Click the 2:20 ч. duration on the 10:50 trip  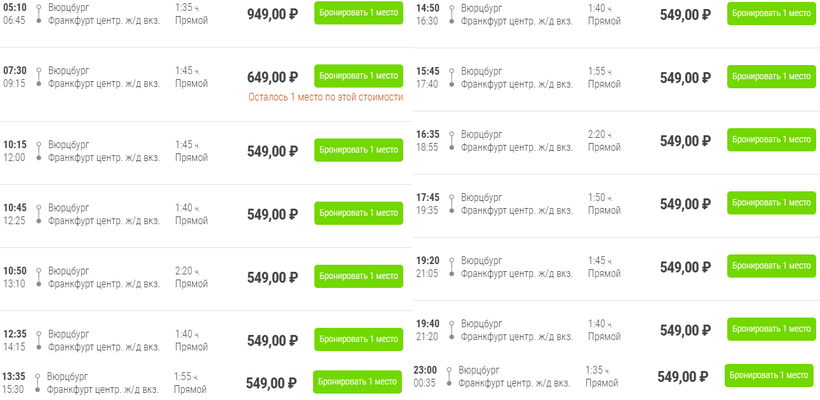click(x=187, y=271)
